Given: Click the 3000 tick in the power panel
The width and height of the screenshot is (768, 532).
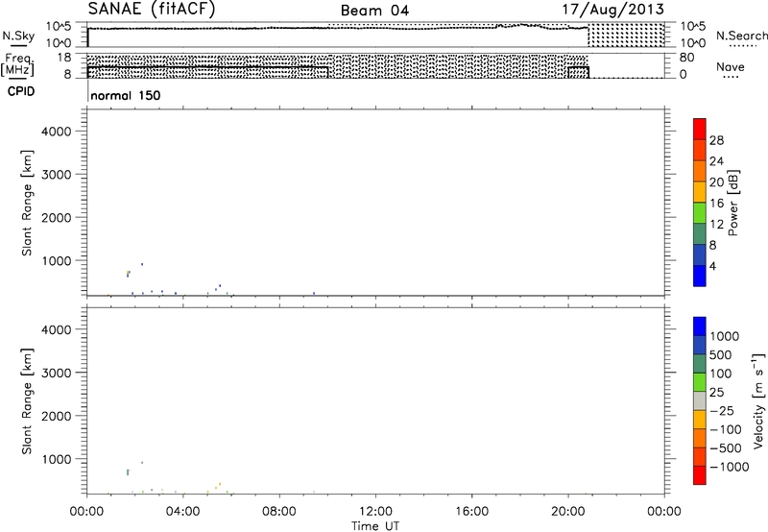Looking at the screenshot, I should [x=57, y=175].
